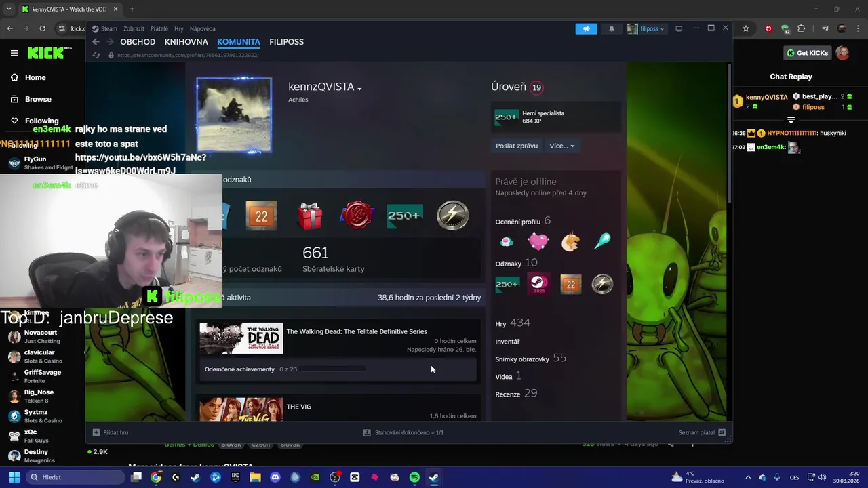
Task: Expand the kennzQVISTA name history arrow
Action: click(359, 89)
